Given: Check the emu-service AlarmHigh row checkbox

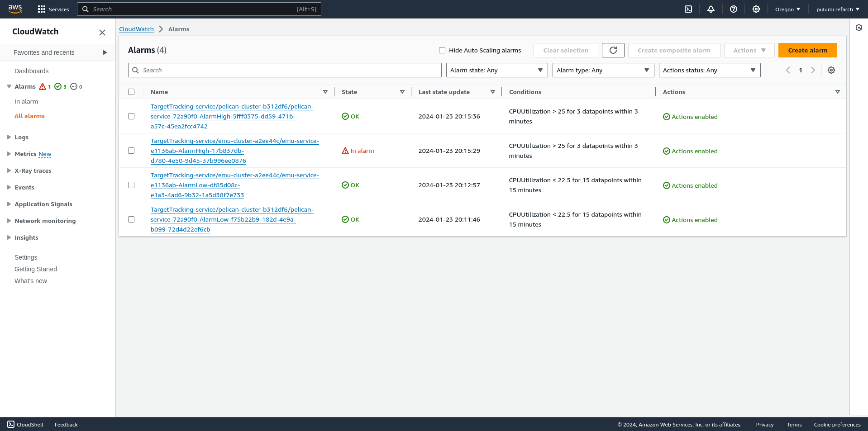Looking at the screenshot, I should coord(131,151).
